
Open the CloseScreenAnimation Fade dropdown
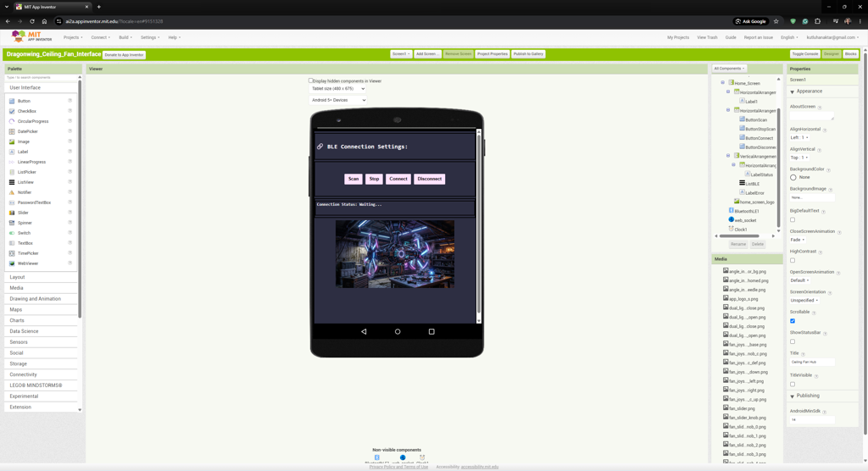[x=798, y=240]
